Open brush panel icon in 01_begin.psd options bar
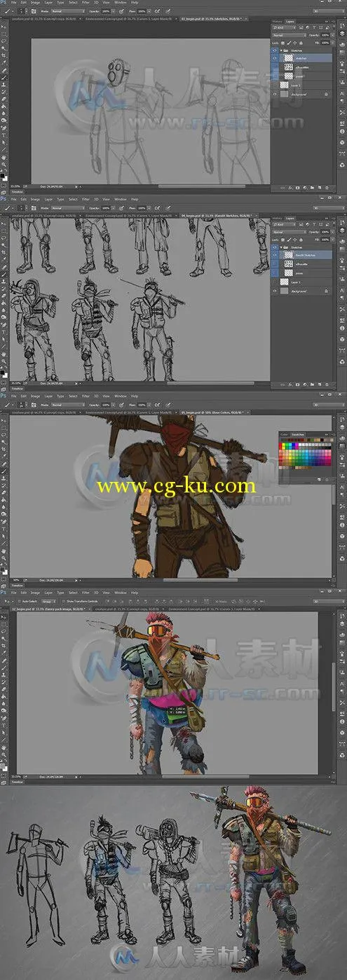Viewport: 347px width, 980px height. click(x=34, y=11)
